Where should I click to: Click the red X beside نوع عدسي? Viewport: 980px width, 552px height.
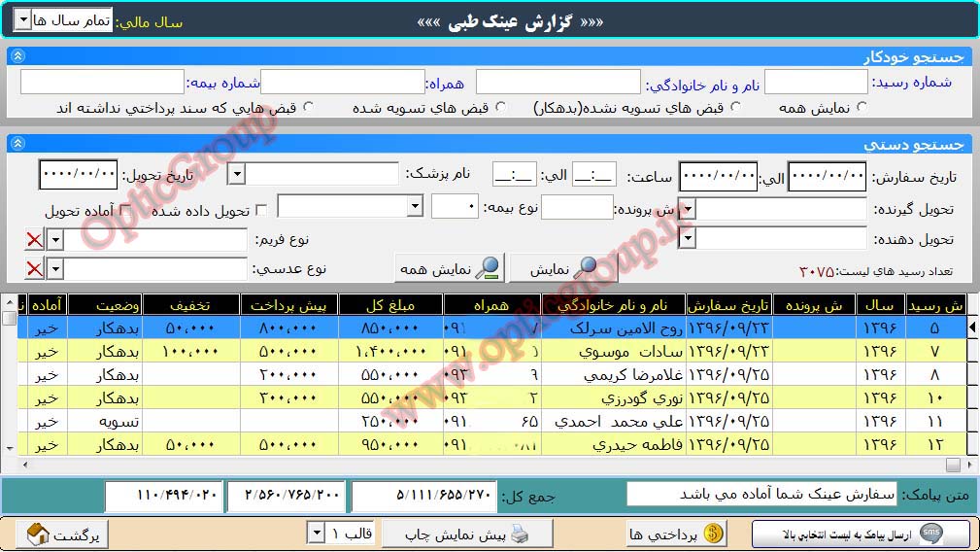coord(34,269)
